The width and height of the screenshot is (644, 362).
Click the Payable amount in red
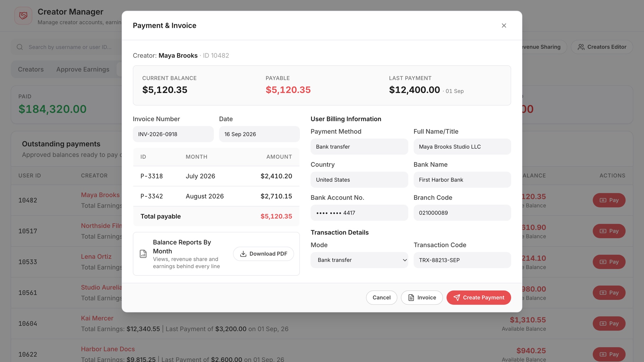[288, 90]
